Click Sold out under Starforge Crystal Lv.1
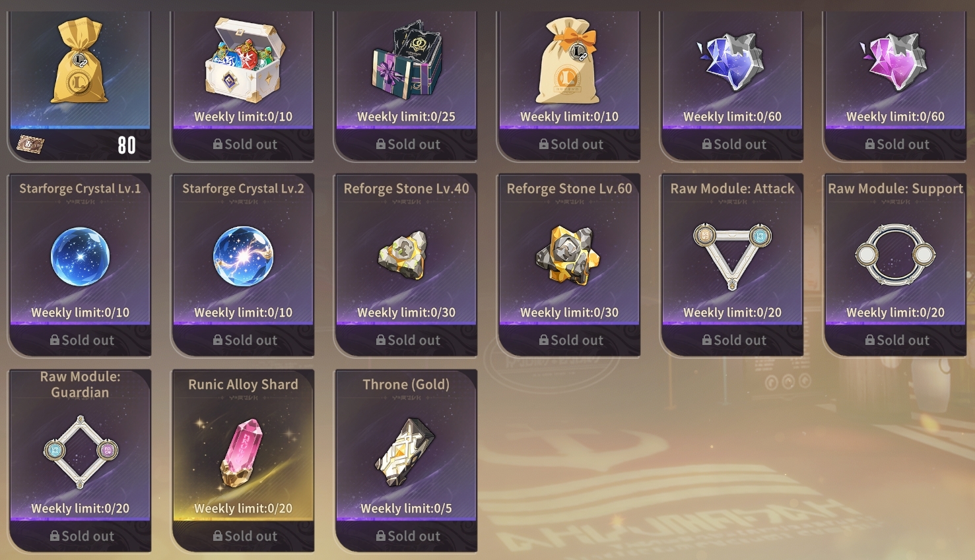This screenshot has height=560, width=975. (81, 340)
